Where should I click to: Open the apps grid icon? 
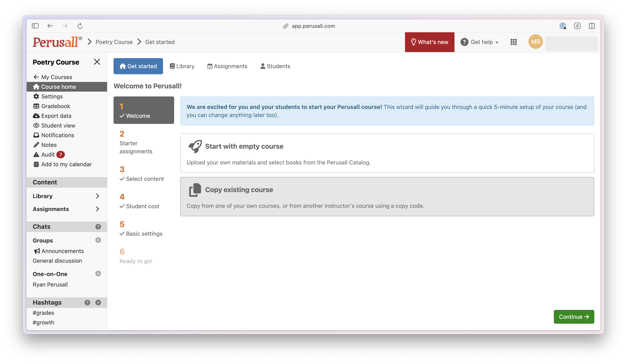[513, 42]
